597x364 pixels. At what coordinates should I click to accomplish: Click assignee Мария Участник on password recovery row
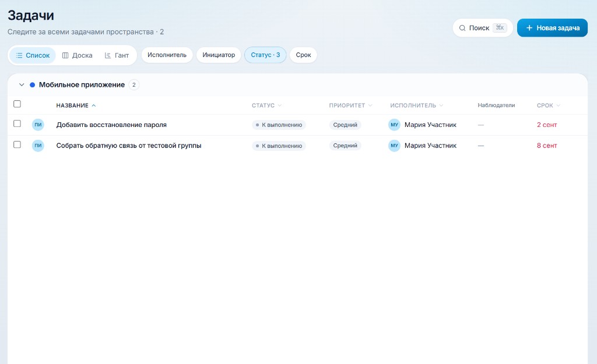tap(430, 125)
